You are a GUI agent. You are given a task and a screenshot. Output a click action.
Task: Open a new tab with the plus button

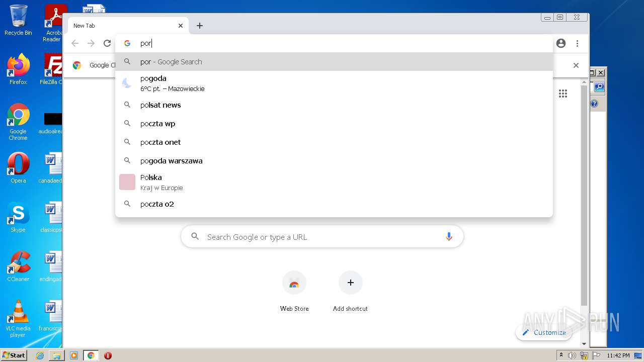[x=200, y=26]
